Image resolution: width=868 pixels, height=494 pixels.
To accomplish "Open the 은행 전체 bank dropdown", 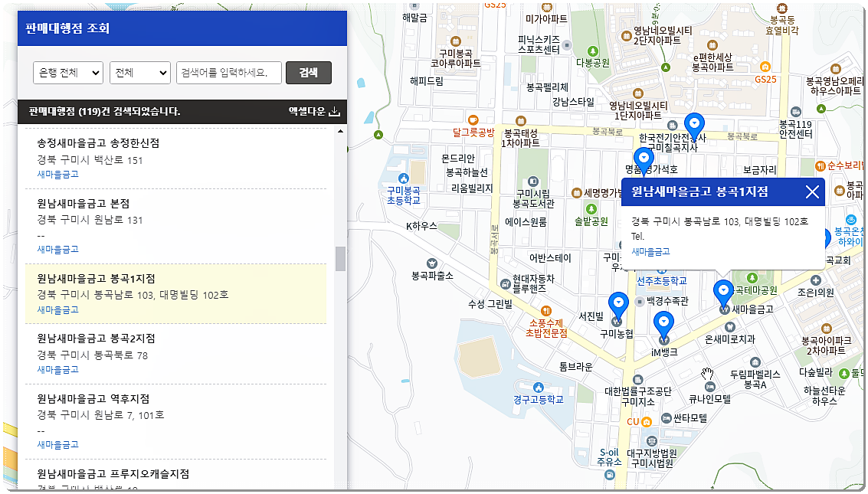I will (x=68, y=73).
